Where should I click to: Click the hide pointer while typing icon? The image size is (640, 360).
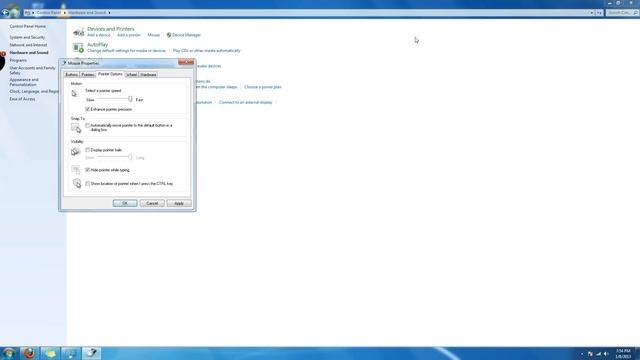click(x=76, y=170)
